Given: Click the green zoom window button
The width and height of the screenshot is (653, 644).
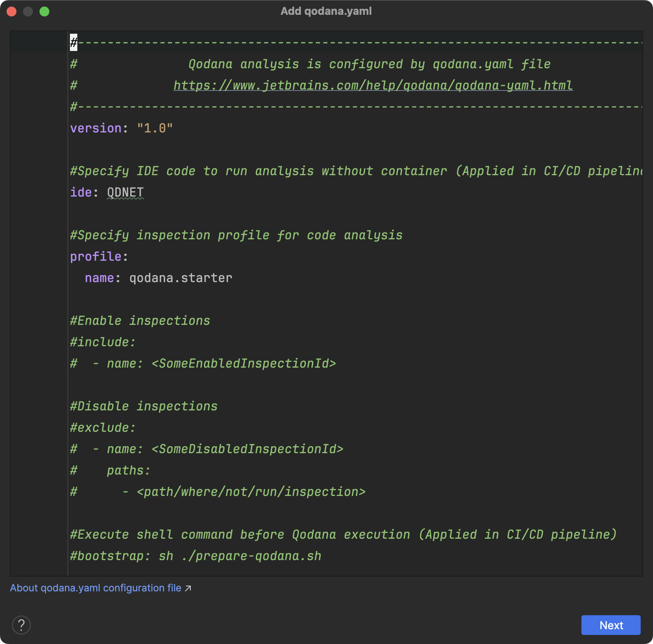Looking at the screenshot, I should (x=44, y=12).
